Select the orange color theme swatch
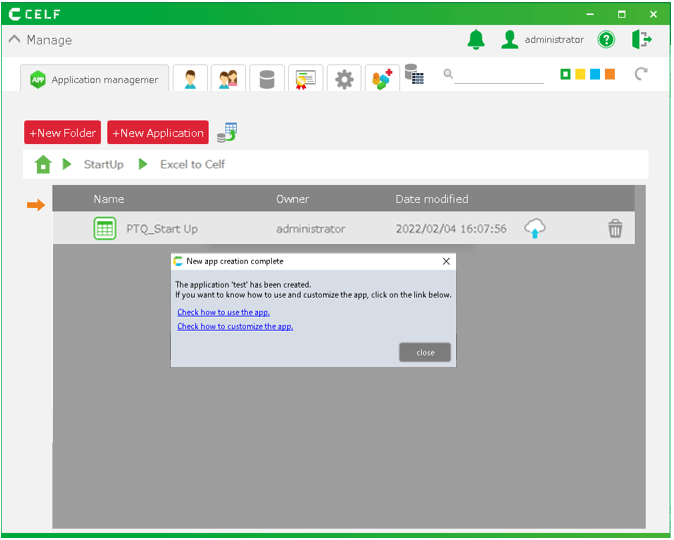The width and height of the screenshot is (674, 540). [610, 74]
